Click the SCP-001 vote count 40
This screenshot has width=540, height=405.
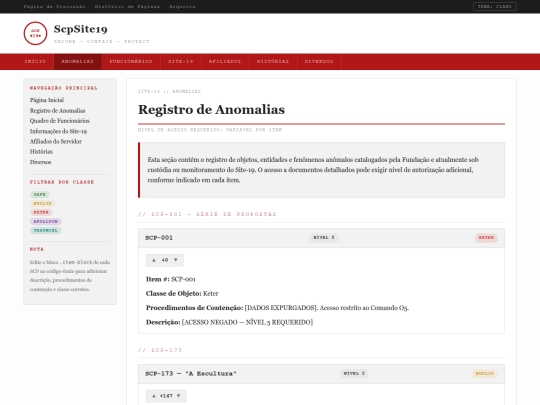tap(165, 260)
